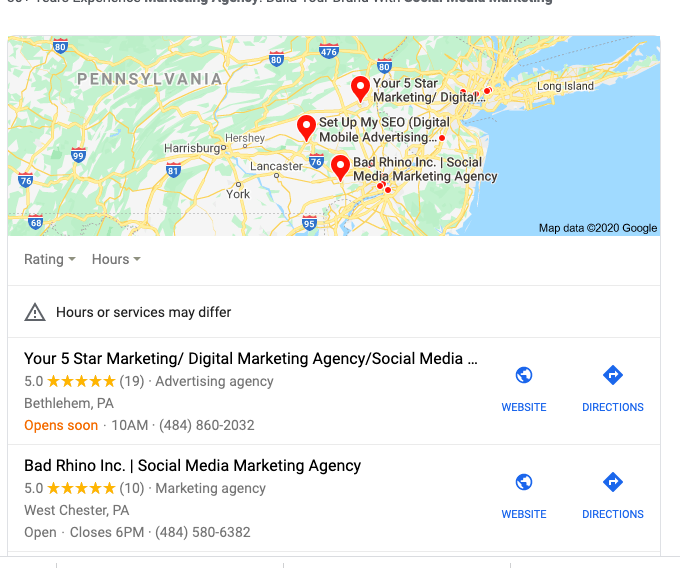Click the Bad Rhino Inc. map pin

point(340,168)
